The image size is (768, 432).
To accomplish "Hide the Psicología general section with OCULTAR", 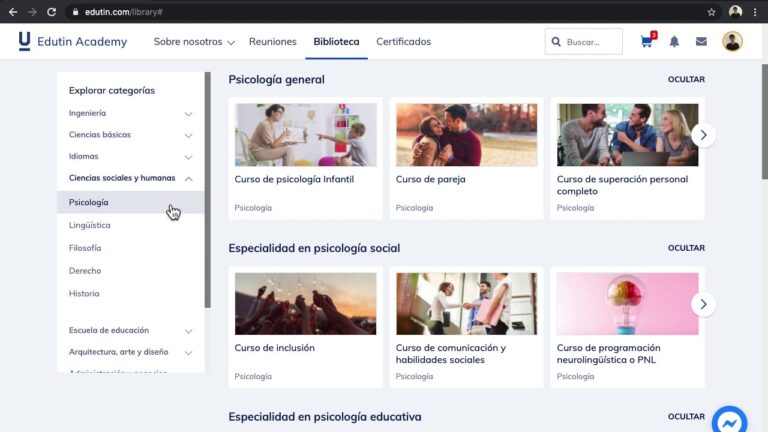I will 686,79.
